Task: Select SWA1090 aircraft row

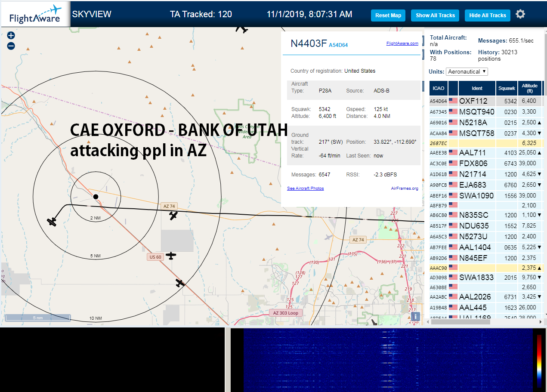Action: coord(486,196)
